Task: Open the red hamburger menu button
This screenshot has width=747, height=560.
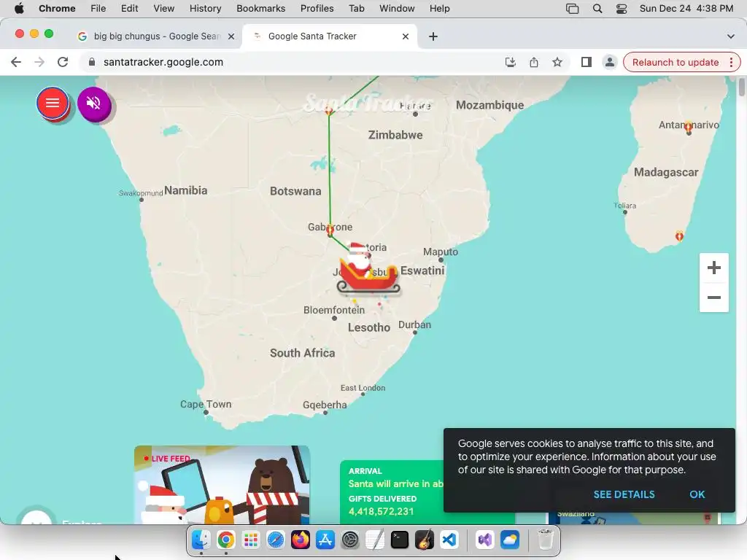Action: [x=53, y=103]
